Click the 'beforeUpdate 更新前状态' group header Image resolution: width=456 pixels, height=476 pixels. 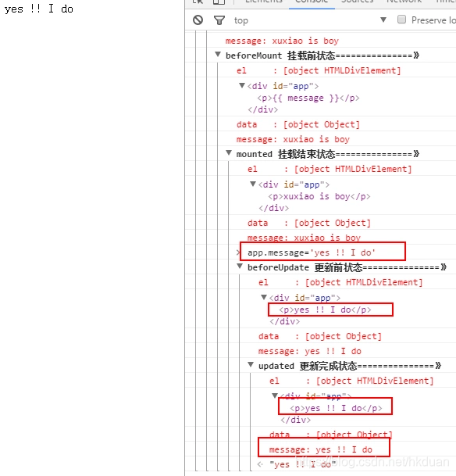(347, 267)
